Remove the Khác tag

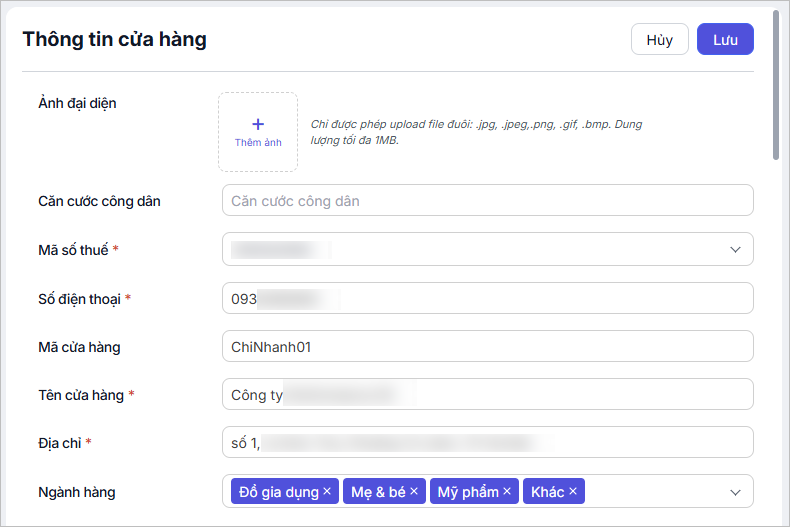(x=573, y=491)
